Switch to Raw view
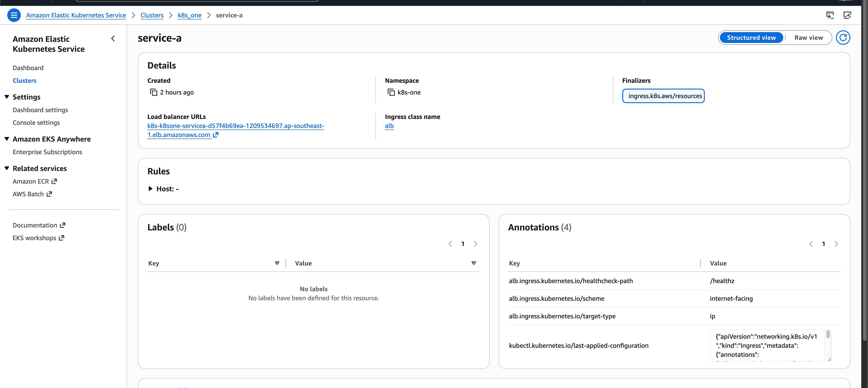Screen dimensions: 868x388 click(x=808, y=38)
